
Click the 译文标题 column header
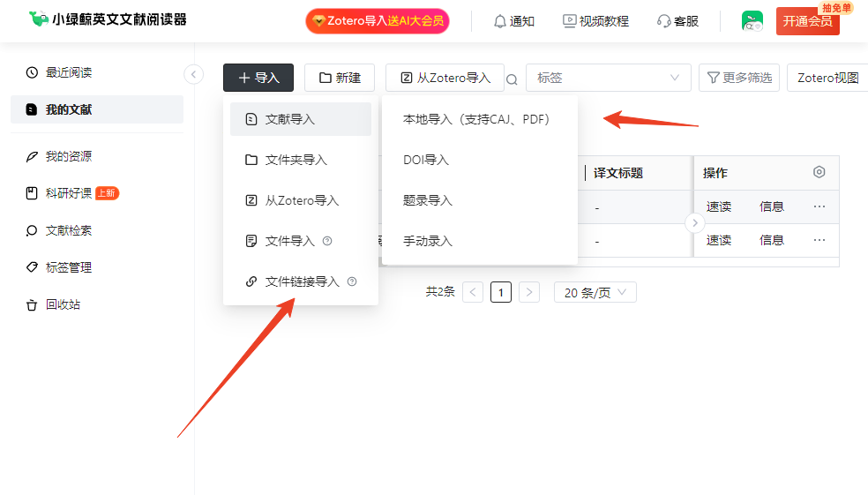pyautogui.click(x=617, y=173)
